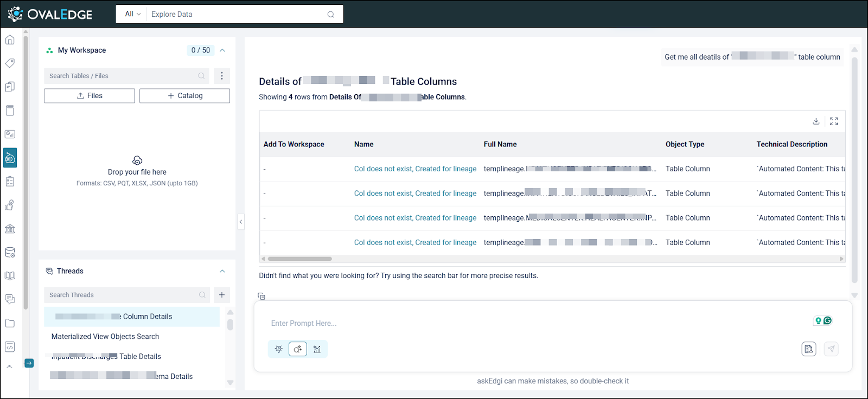Open the All dropdown in search bar
Viewport: 868px width, 399px height.
pos(132,14)
